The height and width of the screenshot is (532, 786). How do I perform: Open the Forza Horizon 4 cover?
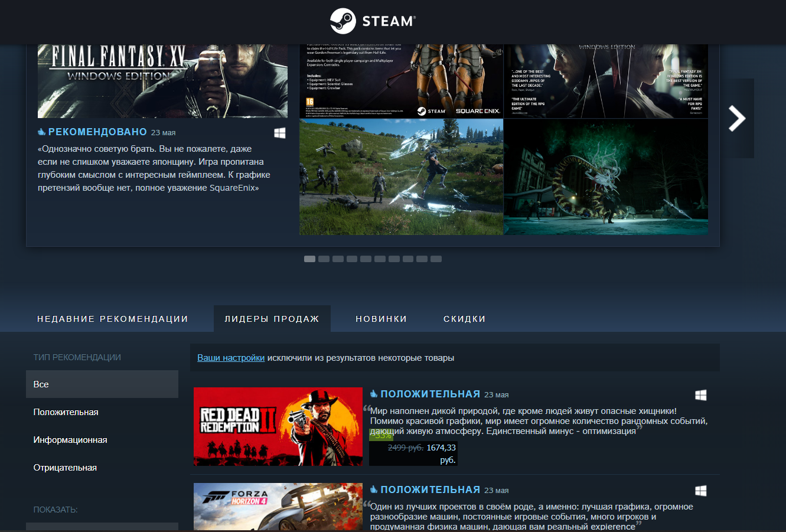pos(278,507)
